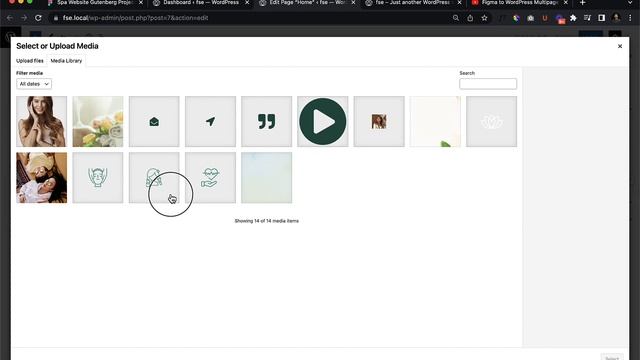Open the browser extensions puzzle icon
640x360 pixels.
573,18
